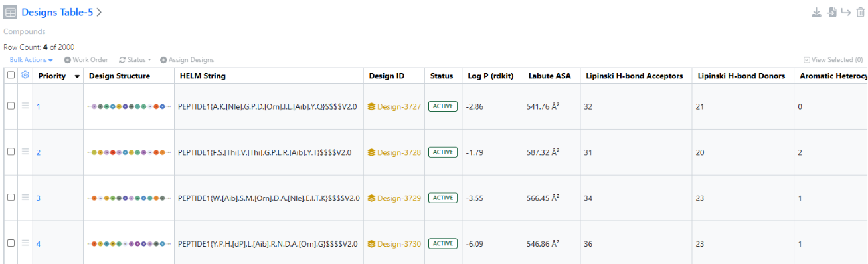The image size is (868, 264).
Task: Click the Log P value -2.86
Action: (x=474, y=106)
